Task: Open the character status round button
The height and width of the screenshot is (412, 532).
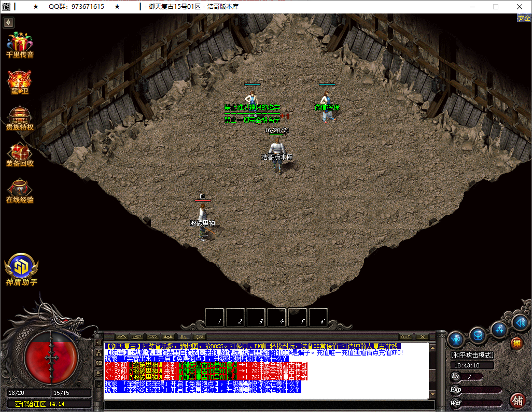Action: coord(456,339)
